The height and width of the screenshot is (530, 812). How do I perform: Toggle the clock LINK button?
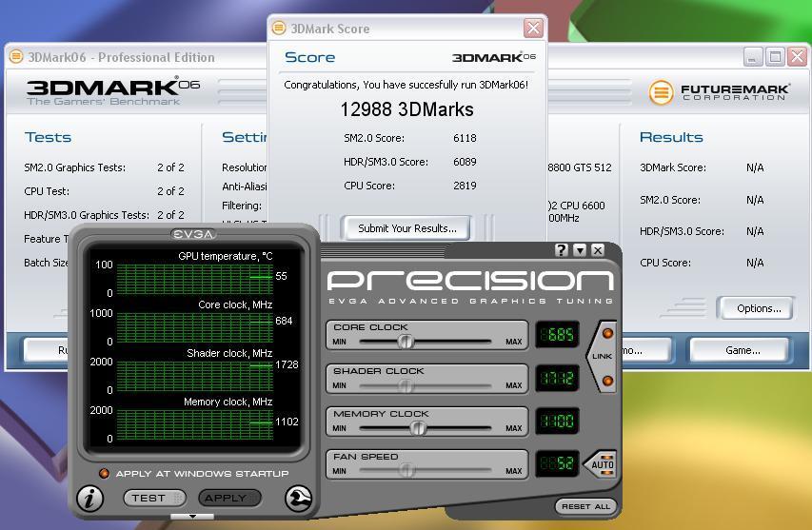tap(602, 356)
